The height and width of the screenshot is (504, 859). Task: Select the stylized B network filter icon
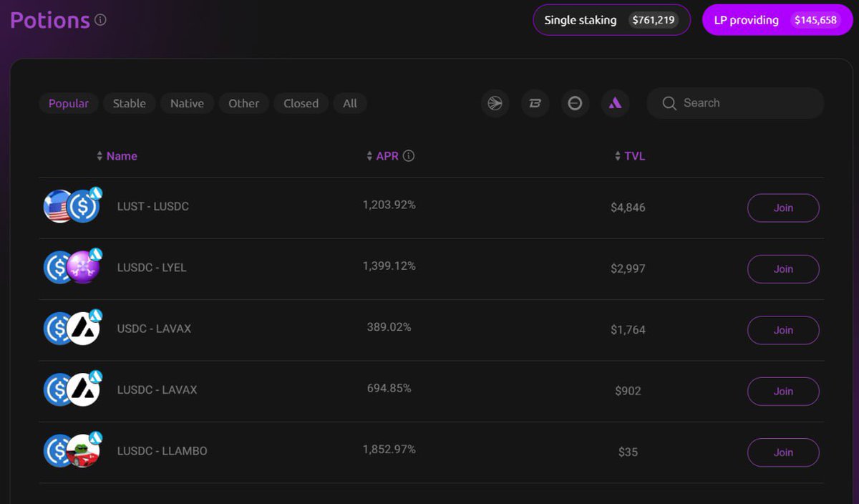point(535,103)
